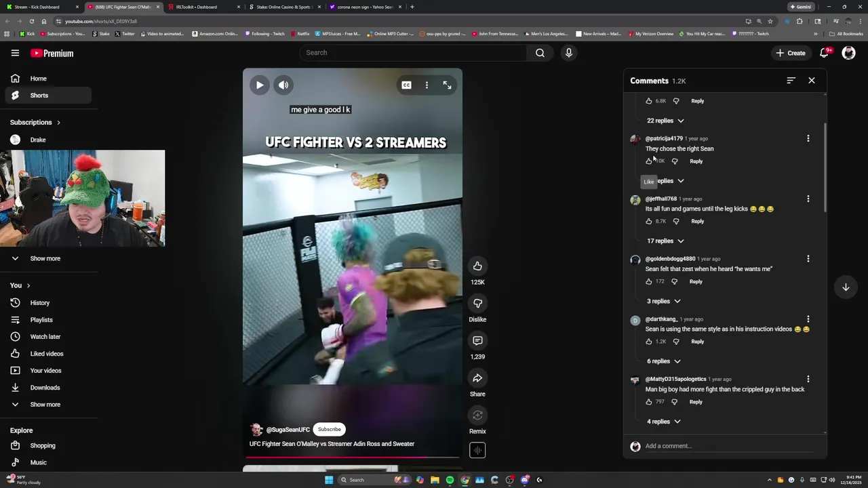Open the @SugaSeanUFC channel link
Viewport: 868px width, 488px height.
point(288,430)
